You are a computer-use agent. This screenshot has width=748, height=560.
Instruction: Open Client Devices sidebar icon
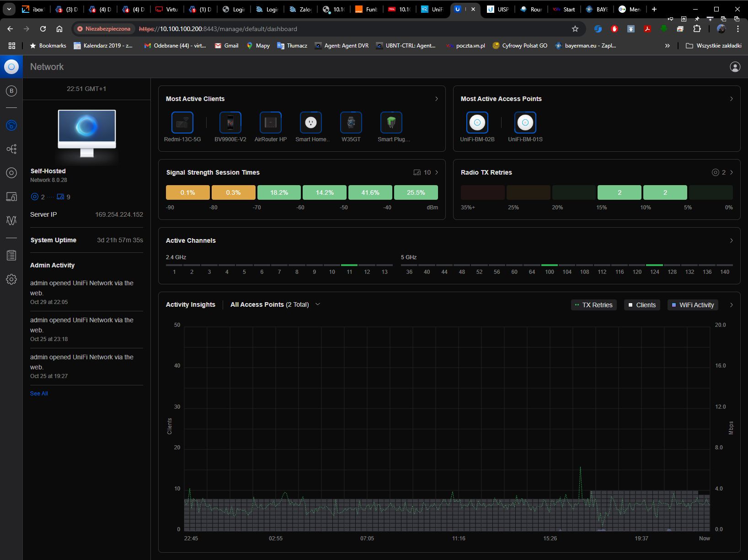tap(11, 197)
